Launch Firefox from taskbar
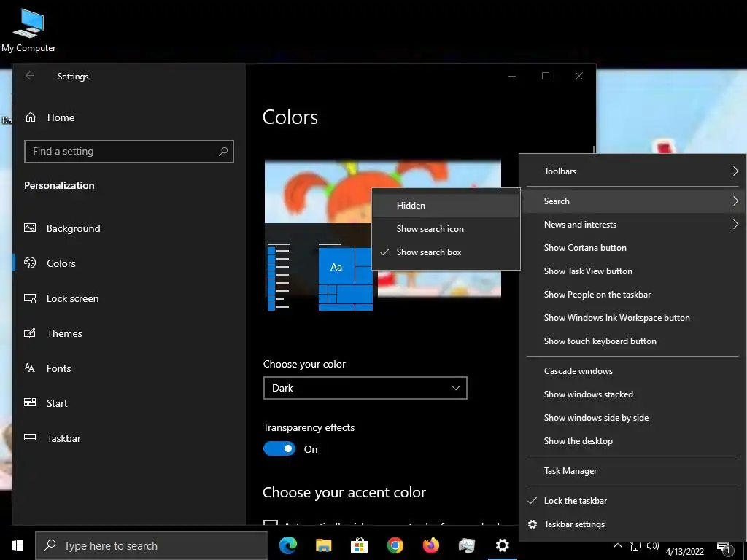The image size is (747, 560). point(430,545)
